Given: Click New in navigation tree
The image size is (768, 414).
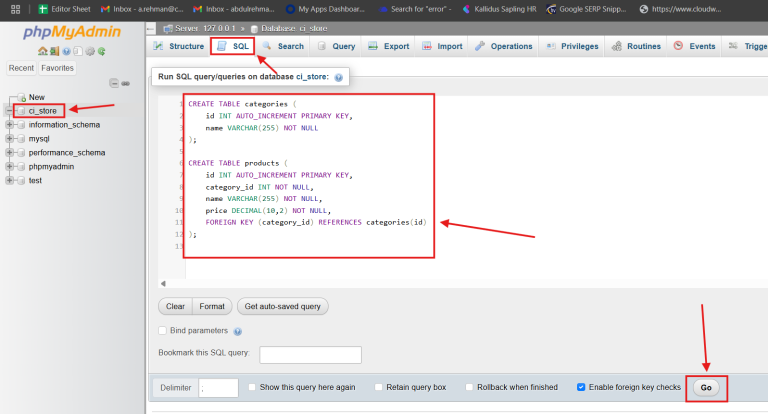Looking at the screenshot, I should [x=36, y=97].
